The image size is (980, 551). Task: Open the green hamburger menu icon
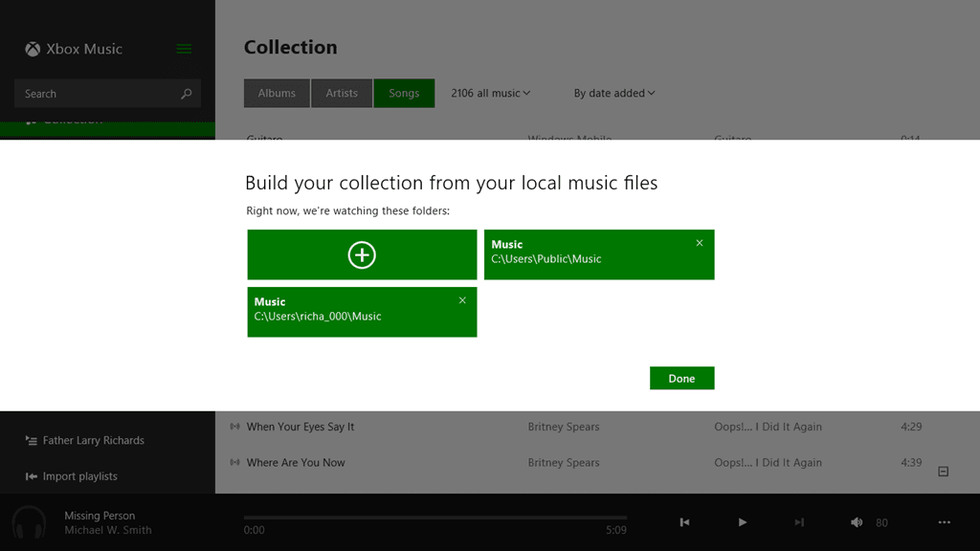[184, 49]
